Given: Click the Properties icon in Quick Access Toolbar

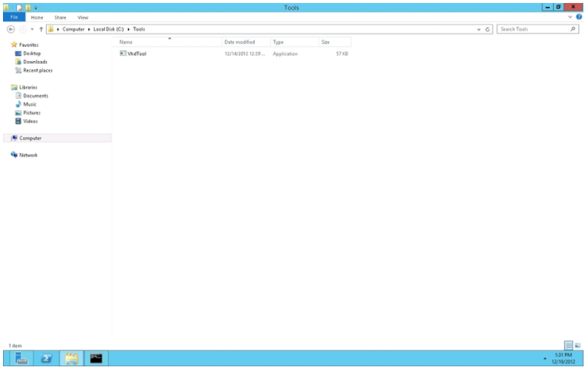Looking at the screenshot, I should (x=19, y=7).
